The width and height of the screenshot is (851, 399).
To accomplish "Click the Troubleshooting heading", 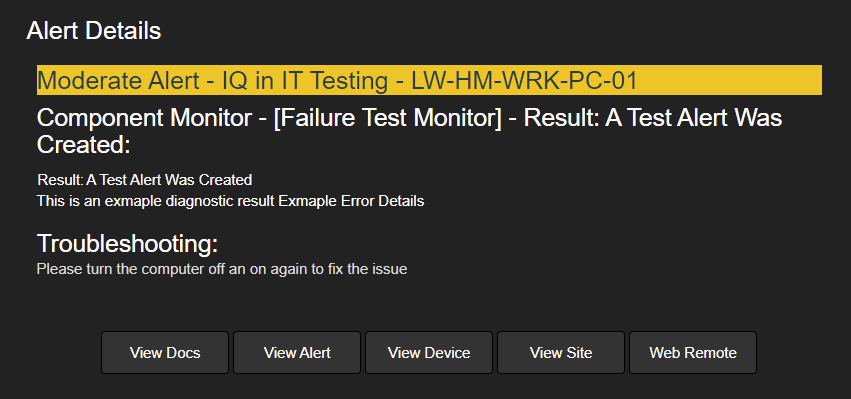I will (x=127, y=244).
